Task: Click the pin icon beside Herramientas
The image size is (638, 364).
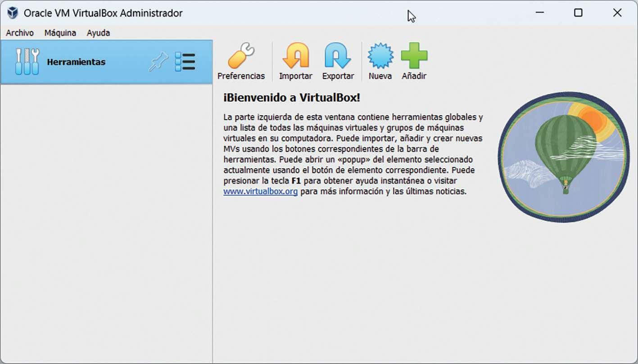Action: click(x=158, y=62)
